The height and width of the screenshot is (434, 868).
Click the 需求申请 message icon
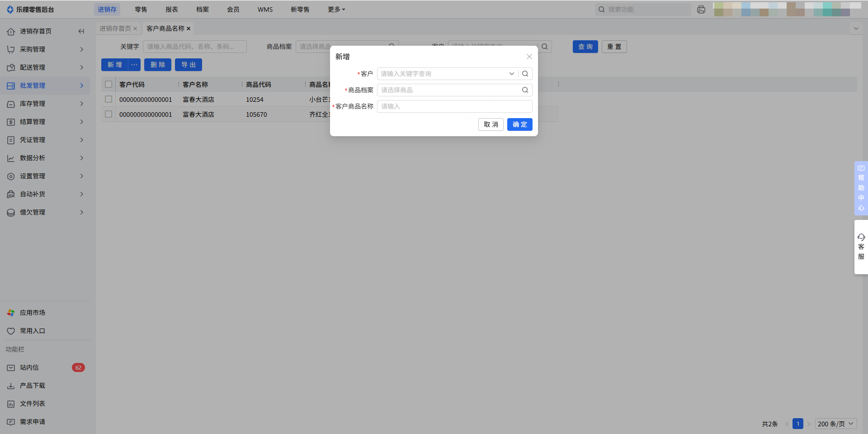[x=11, y=422]
